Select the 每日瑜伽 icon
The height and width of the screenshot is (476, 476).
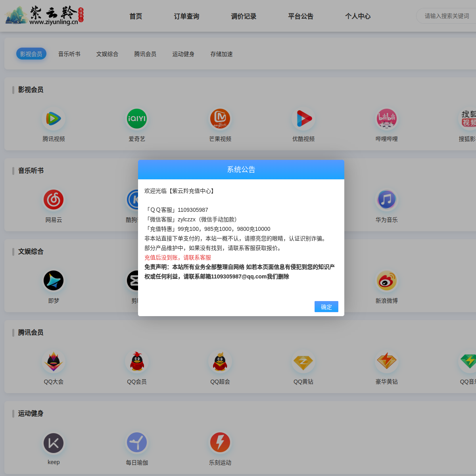click(137, 443)
